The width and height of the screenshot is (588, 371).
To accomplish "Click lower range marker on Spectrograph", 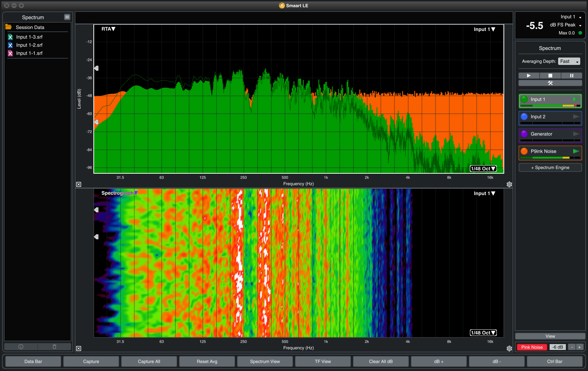I will pos(96,237).
